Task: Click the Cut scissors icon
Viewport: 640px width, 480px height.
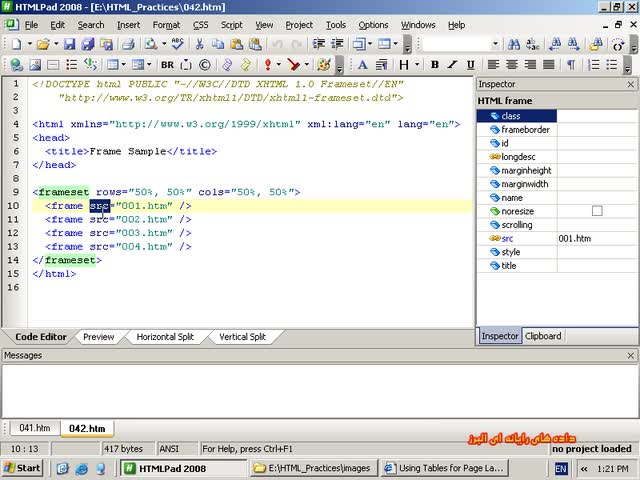Action: click(200, 44)
